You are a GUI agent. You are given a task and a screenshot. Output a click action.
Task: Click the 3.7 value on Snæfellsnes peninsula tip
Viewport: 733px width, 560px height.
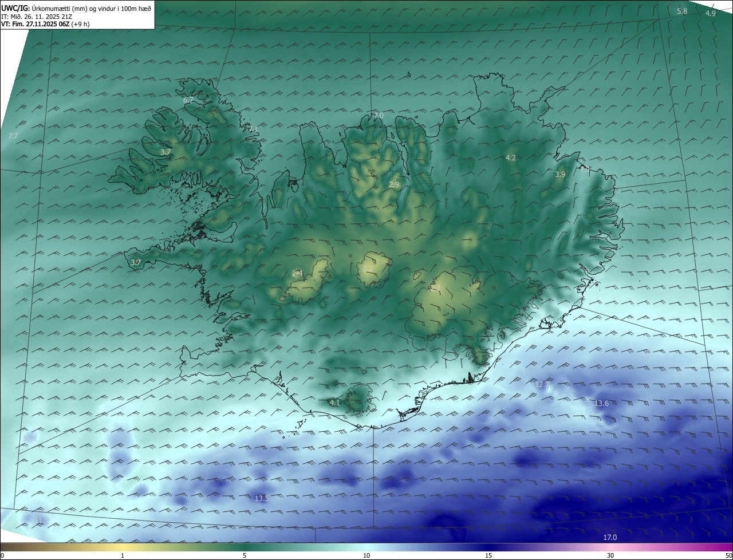click(x=136, y=262)
